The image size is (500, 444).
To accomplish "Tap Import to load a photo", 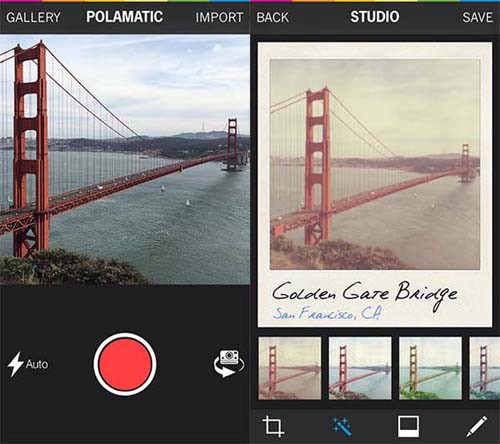I will 219,17.
